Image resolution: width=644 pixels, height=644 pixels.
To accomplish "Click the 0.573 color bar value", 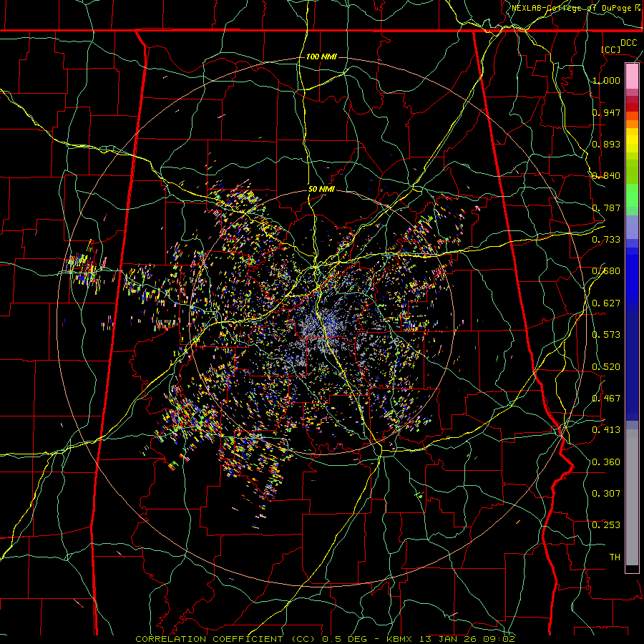I will (x=606, y=335).
